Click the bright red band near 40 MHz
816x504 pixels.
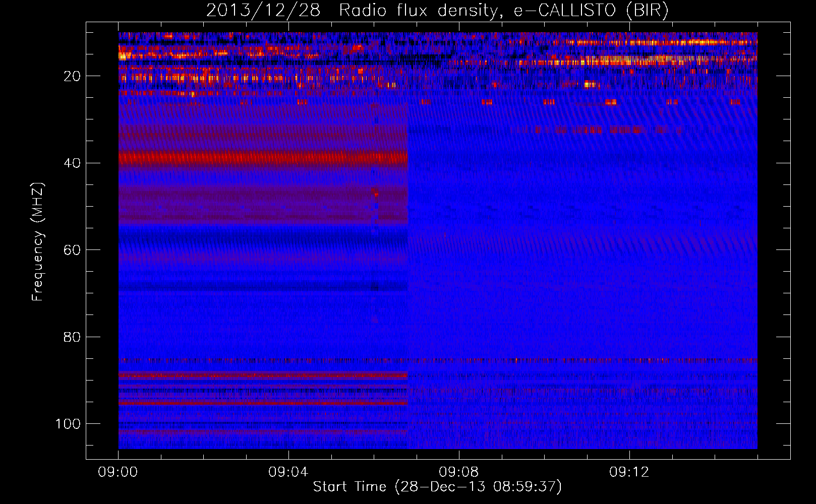[x=263, y=159]
